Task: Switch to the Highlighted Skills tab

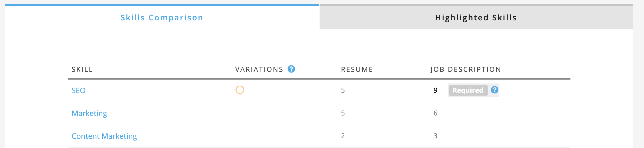Action: (x=476, y=17)
